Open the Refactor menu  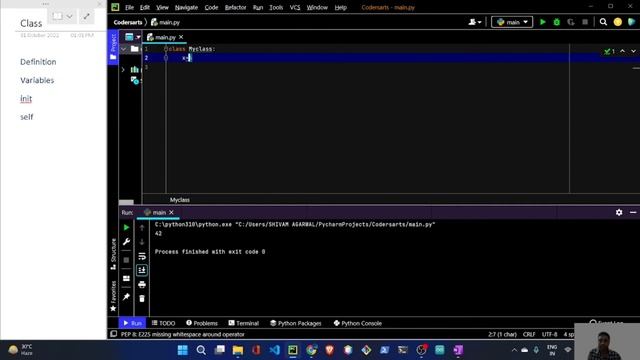coord(235,7)
